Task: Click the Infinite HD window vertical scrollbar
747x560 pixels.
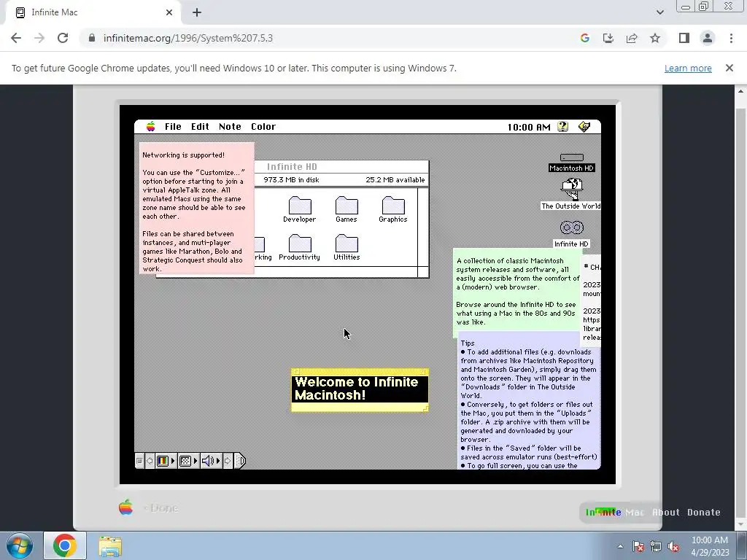Action: [423, 227]
